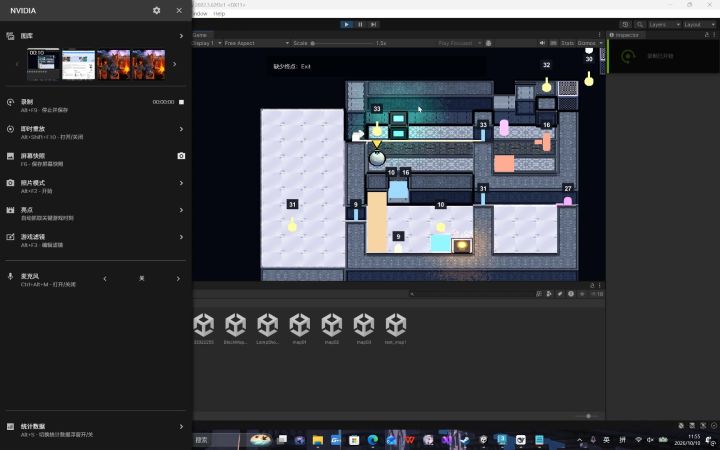The image size is (720, 450).
Task: Open Microsoft Store from the taskbar
Action: tap(354, 440)
